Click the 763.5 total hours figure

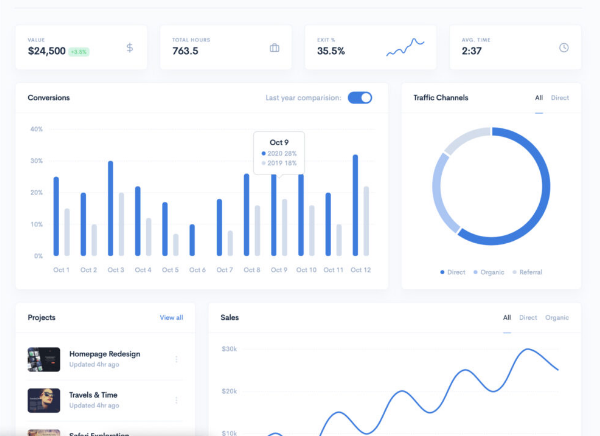click(185, 51)
